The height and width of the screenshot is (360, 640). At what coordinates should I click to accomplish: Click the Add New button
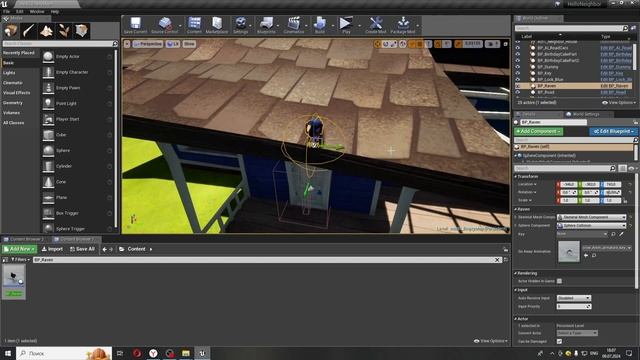tap(20, 249)
